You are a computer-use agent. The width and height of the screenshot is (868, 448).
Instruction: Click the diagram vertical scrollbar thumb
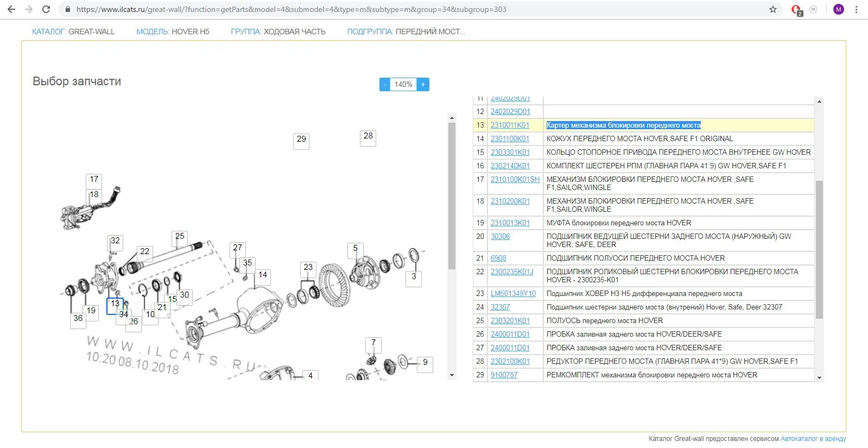[452, 195]
